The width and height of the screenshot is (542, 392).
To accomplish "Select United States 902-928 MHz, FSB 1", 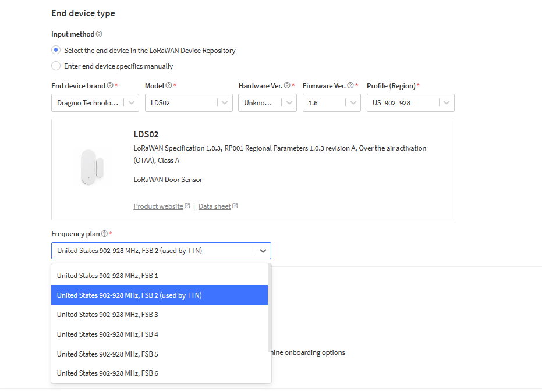I will coord(160,276).
